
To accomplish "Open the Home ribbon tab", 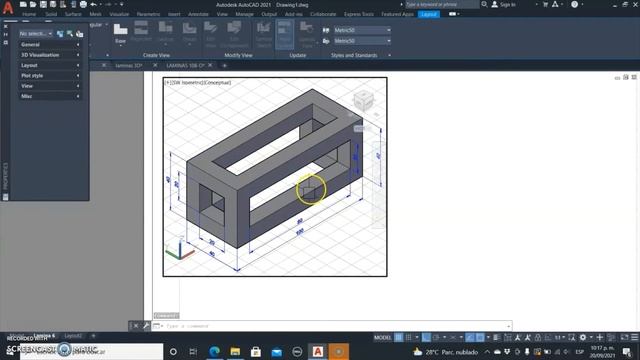I will (29, 14).
